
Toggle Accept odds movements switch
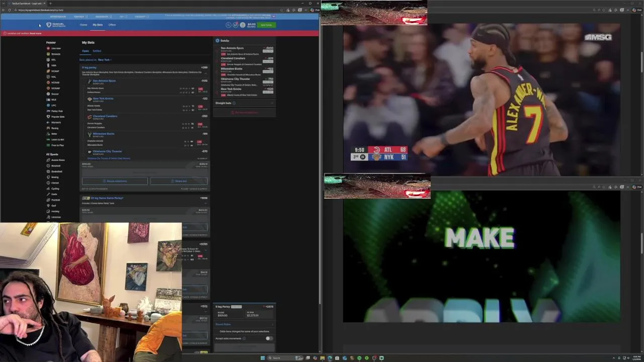click(x=269, y=338)
